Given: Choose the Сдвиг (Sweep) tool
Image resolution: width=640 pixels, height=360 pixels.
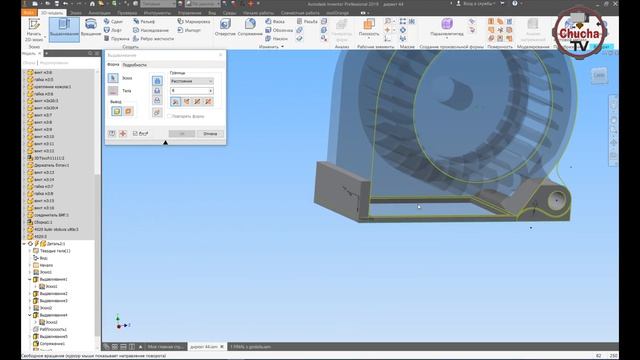Looking at the screenshot, I should (x=113, y=21).
